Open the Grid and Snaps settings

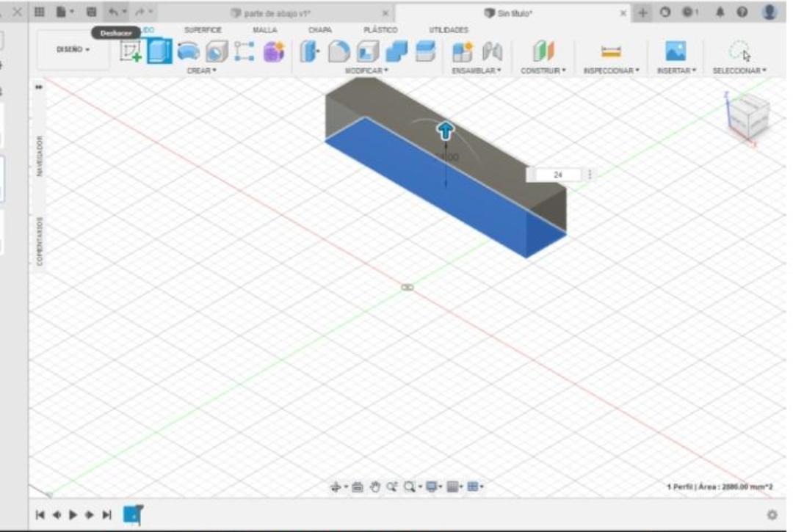(453, 487)
